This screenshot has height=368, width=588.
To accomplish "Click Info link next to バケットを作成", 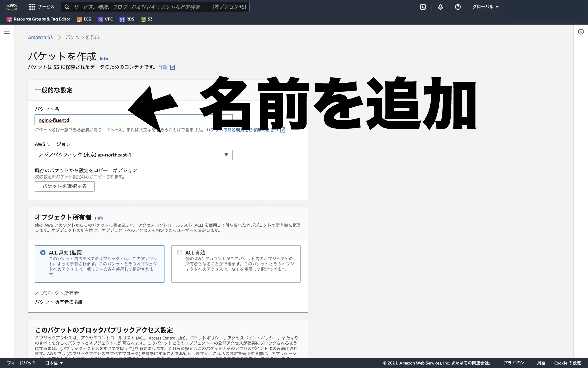I will point(104,59).
